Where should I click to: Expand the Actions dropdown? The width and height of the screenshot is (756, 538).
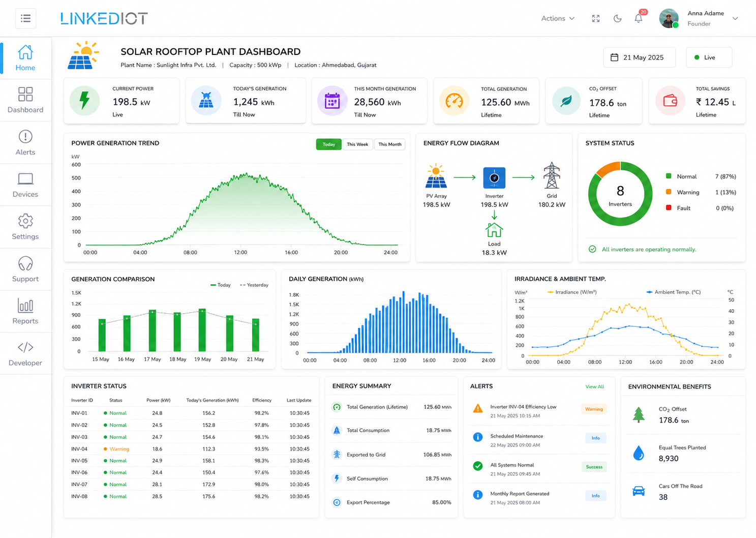click(558, 18)
